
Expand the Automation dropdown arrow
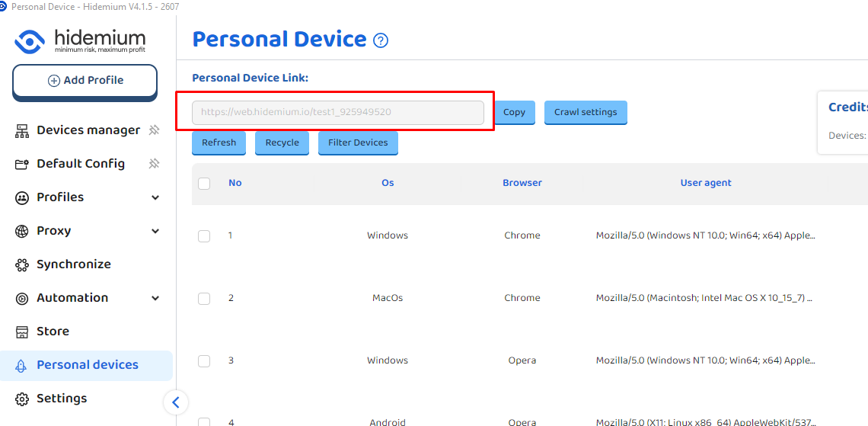click(x=155, y=298)
